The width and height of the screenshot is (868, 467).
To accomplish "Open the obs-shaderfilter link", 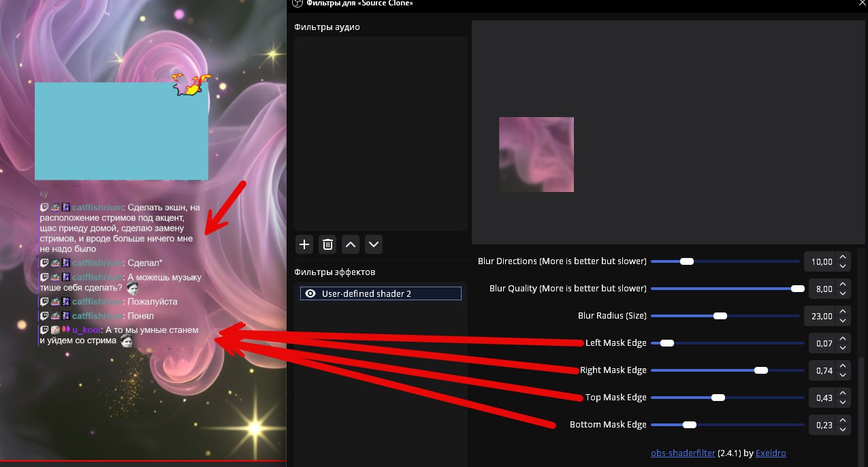I will point(683,453).
